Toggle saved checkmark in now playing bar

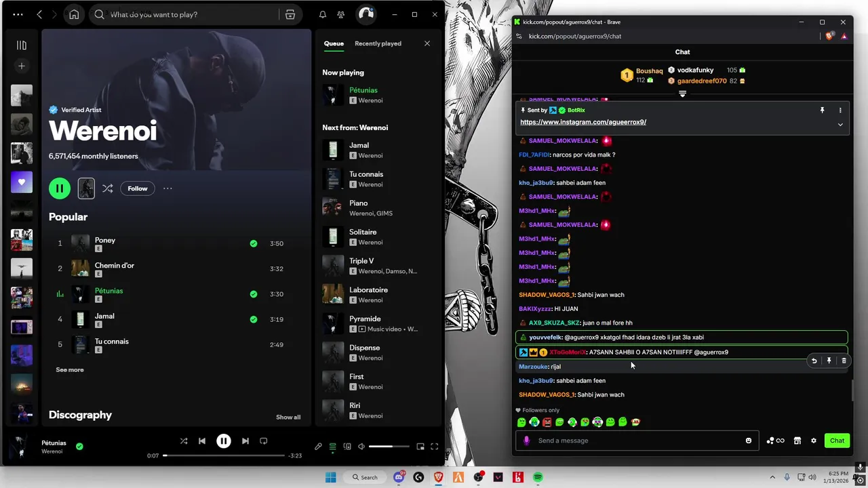[x=79, y=447]
